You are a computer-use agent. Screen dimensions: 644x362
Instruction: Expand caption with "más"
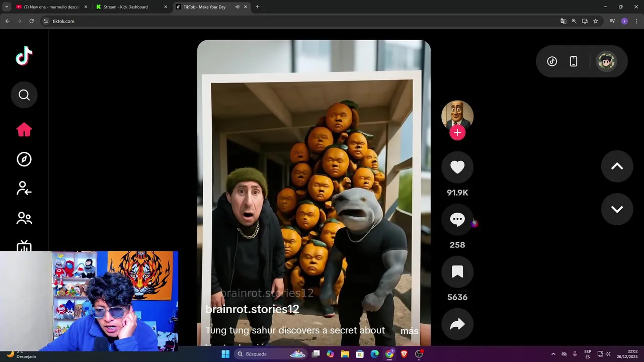tap(410, 331)
